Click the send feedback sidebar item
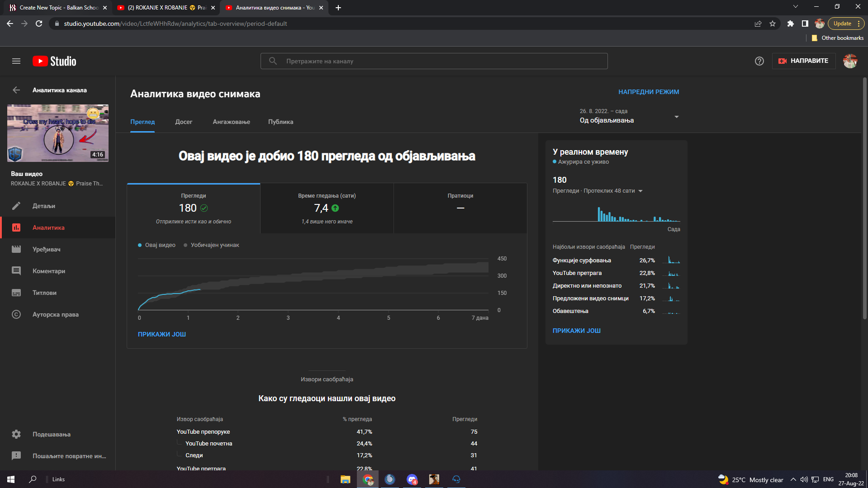Screen dimensions: 868x488 click(x=58, y=456)
